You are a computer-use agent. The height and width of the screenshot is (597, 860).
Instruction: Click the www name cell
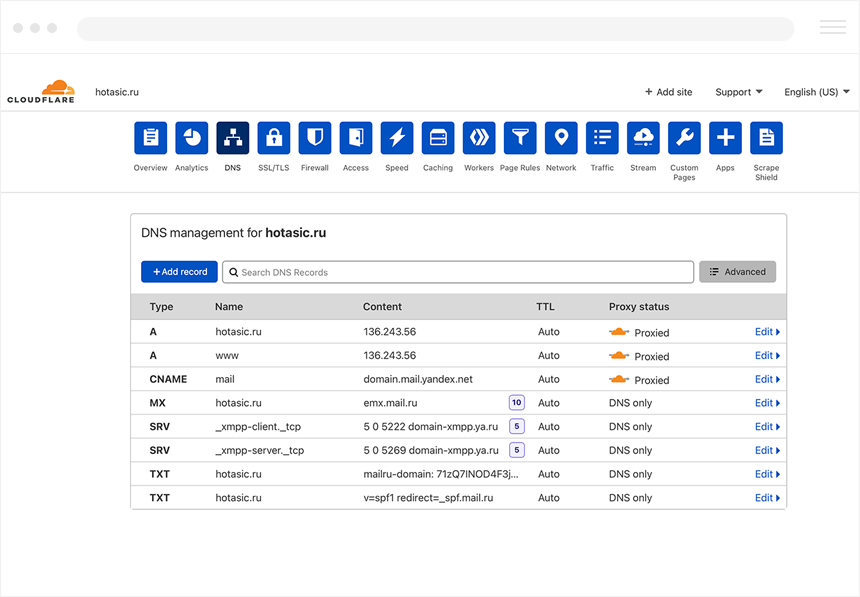pyautogui.click(x=227, y=356)
